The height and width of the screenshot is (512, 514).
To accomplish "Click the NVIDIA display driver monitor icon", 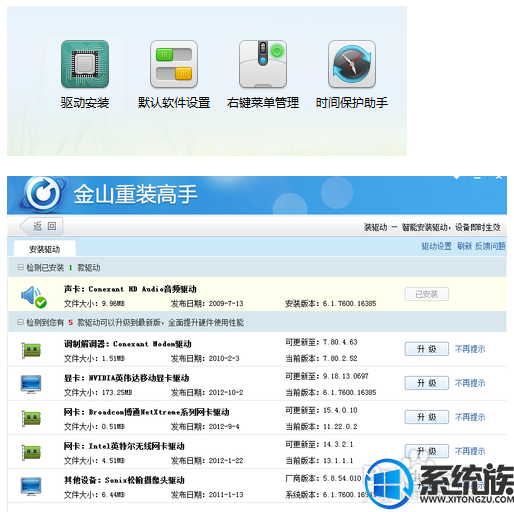I will click(31, 384).
